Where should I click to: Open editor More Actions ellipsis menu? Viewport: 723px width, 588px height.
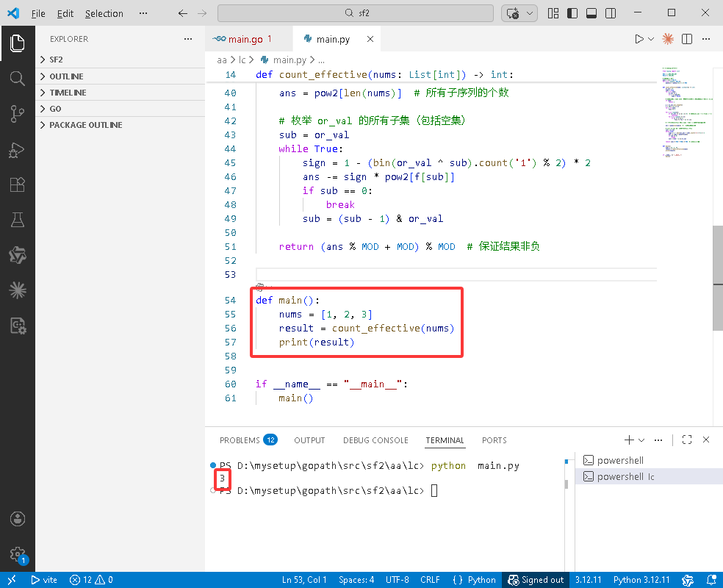pos(706,39)
